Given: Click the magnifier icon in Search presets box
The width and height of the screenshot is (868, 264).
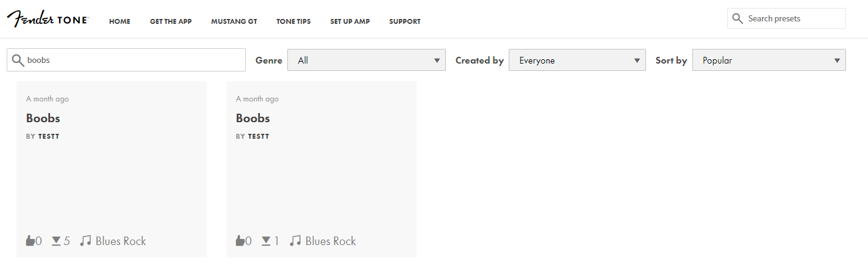Looking at the screenshot, I should [737, 18].
